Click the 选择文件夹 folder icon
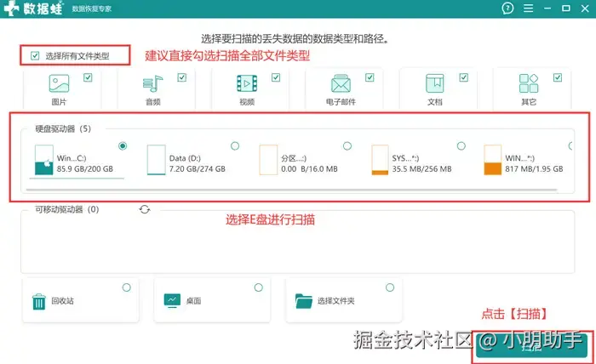Screen dimensions: 596x364 tap(303, 301)
